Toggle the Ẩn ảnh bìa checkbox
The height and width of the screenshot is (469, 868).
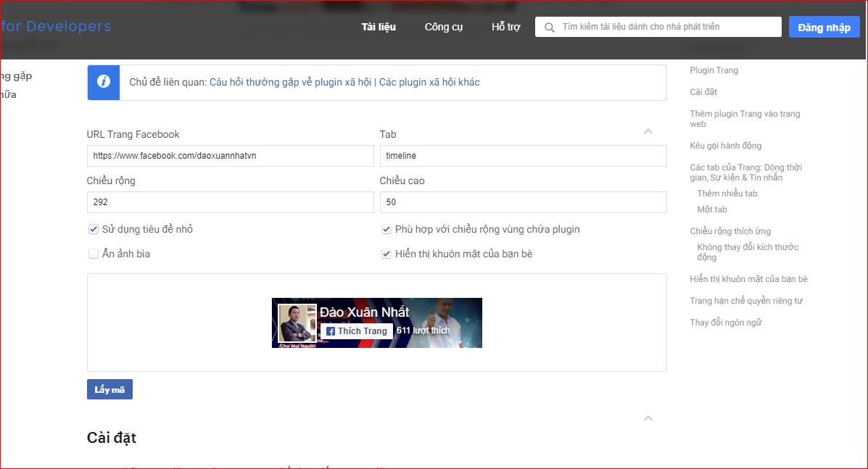pyautogui.click(x=94, y=254)
